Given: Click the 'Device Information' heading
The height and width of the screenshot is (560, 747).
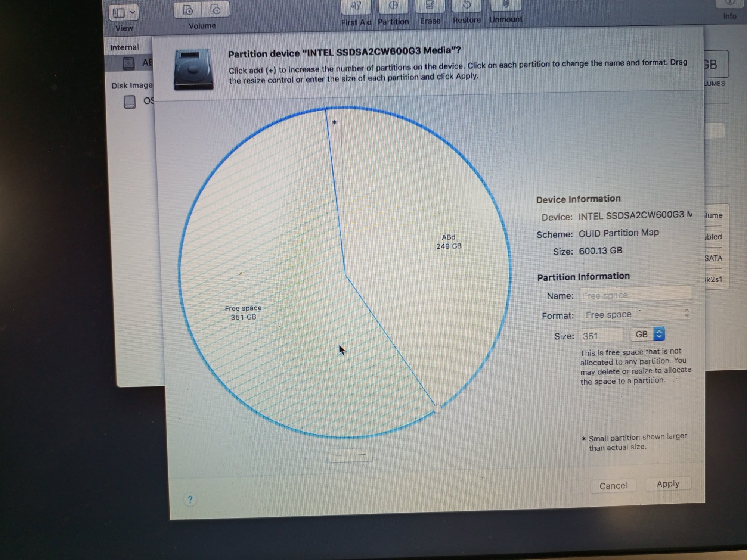Looking at the screenshot, I should click(578, 199).
